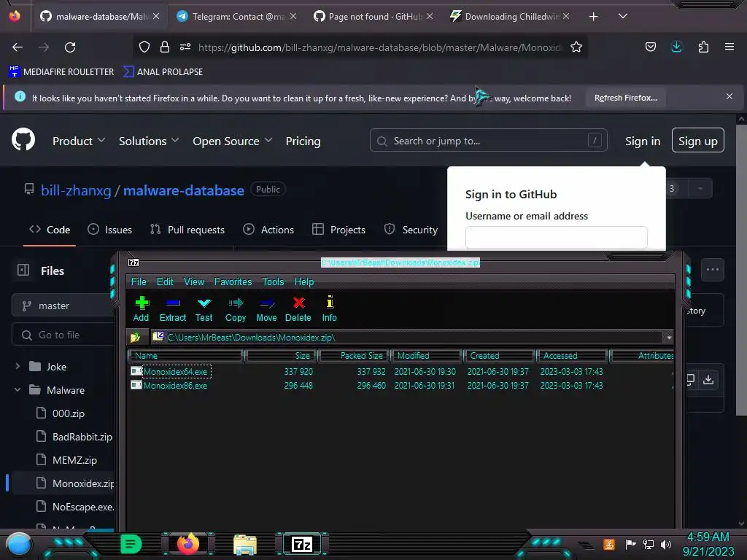747x560 pixels.
Task: Click the volume icon in system tray
Action: 666,544
